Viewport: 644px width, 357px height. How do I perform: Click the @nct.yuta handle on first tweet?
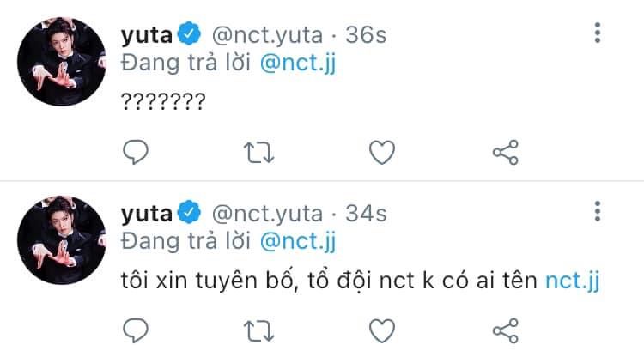[267, 34]
